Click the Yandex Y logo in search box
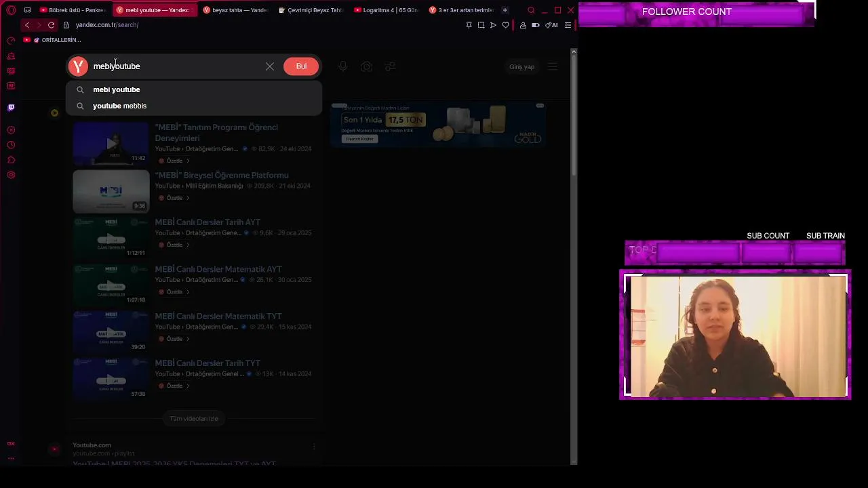This screenshot has width=868, height=488. (x=78, y=66)
